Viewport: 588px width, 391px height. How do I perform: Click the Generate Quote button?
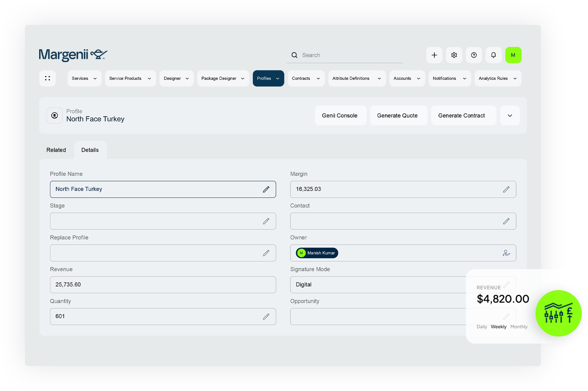pyautogui.click(x=397, y=115)
